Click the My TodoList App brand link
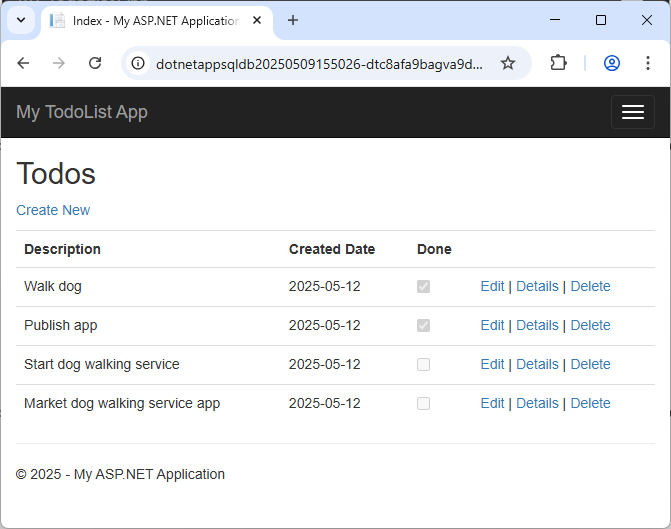The width and height of the screenshot is (671, 529). click(82, 112)
